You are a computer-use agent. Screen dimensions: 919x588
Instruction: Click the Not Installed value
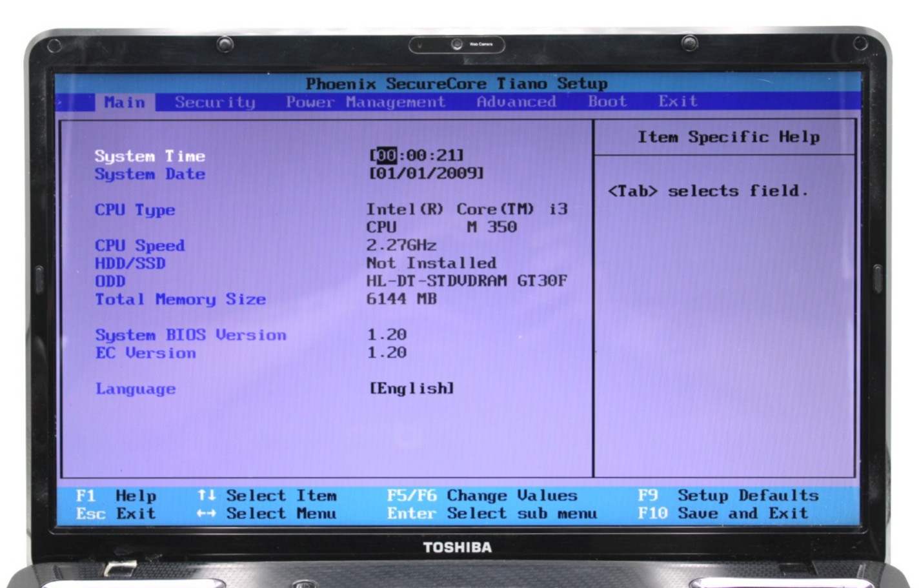click(431, 263)
